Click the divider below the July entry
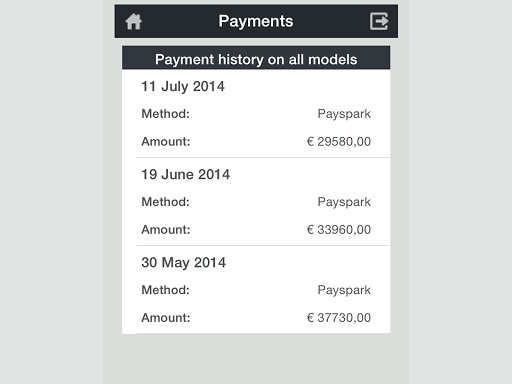512x384 pixels. (x=263, y=157)
